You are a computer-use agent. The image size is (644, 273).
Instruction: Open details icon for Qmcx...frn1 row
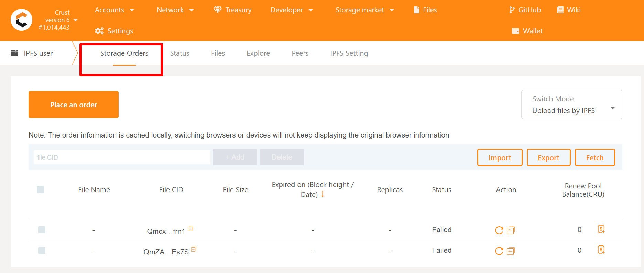point(511,230)
